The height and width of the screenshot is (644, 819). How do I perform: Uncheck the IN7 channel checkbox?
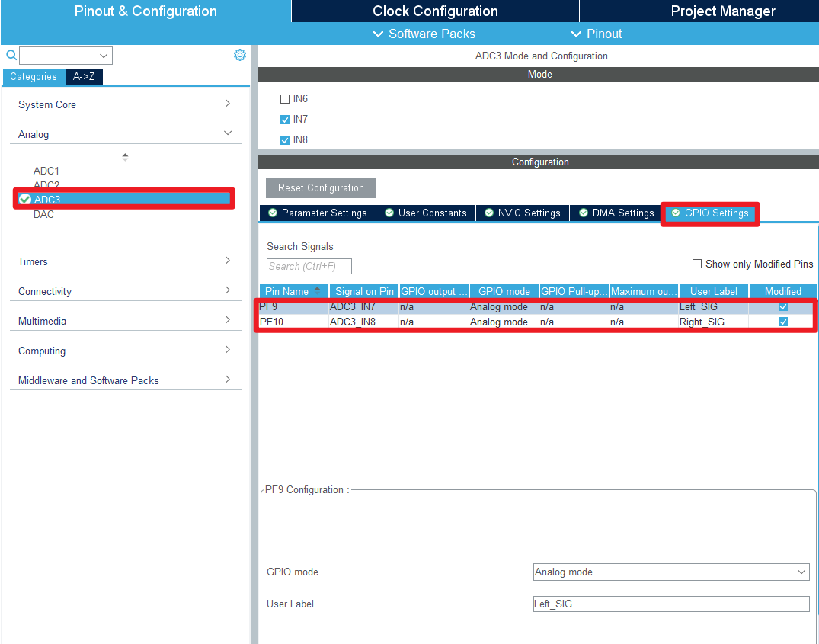pos(285,120)
